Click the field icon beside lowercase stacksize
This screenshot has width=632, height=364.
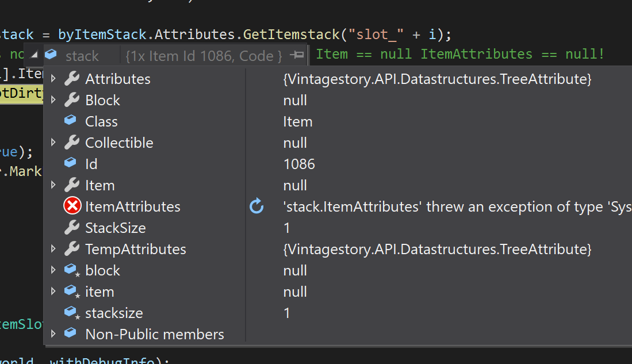[x=71, y=313]
